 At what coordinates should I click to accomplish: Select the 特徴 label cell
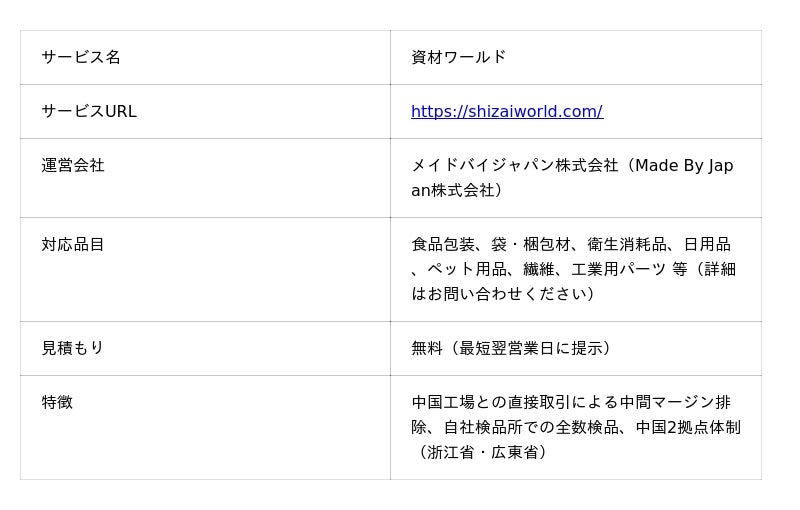click(x=57, y=402)
